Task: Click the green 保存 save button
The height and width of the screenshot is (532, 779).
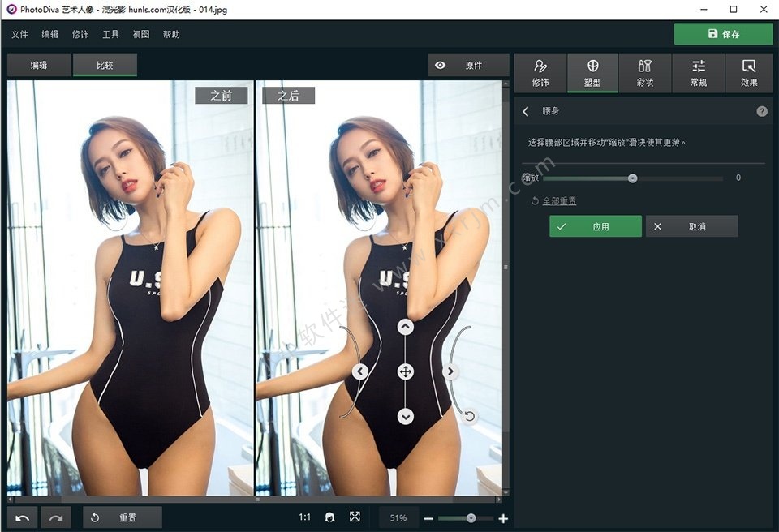Action: 723,34
